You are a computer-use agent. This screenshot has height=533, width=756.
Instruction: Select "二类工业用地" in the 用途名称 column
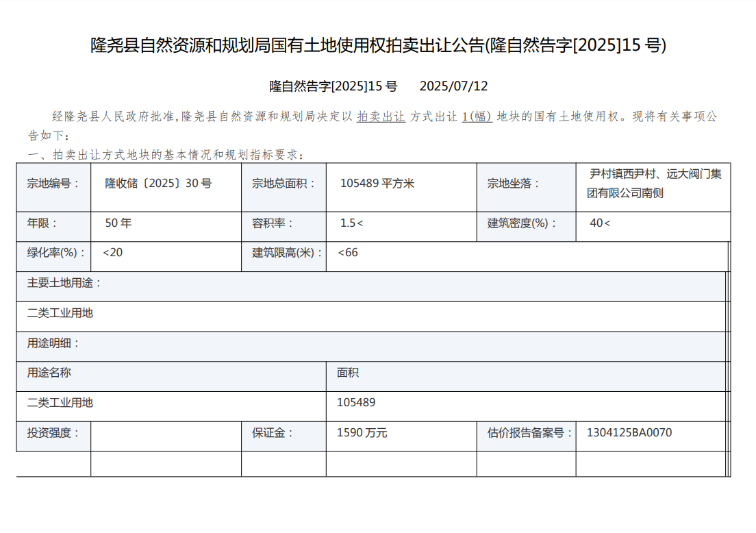click(60, 403)
